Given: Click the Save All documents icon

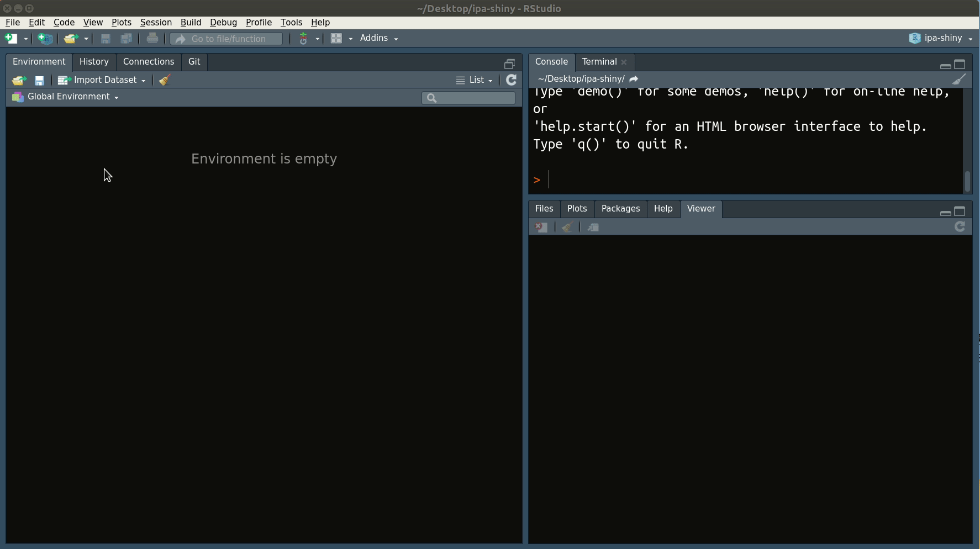Looking at the screenshot, I should click(x=127, y=38).
